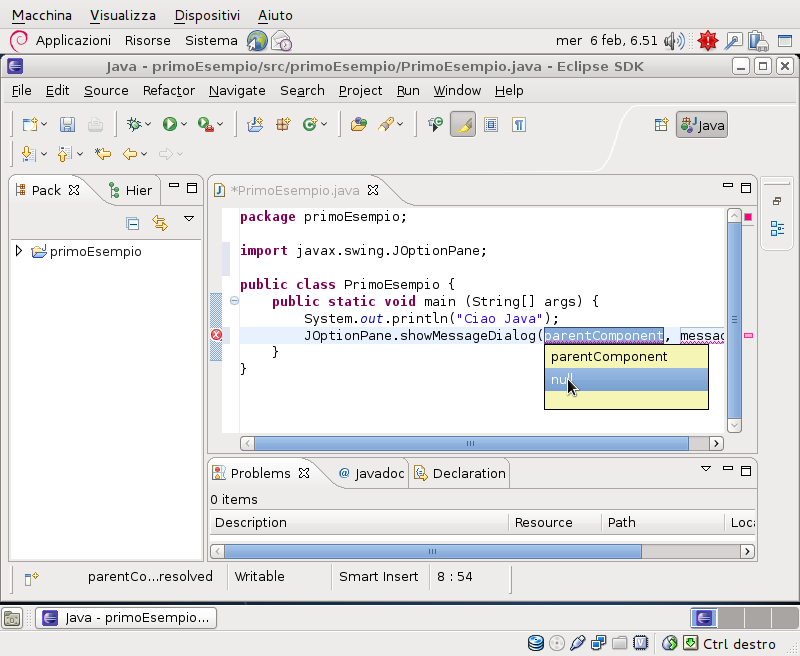Viewport: 800px width, 656px height.
Task: Select the Java perspective button
Action: point(702,124)
